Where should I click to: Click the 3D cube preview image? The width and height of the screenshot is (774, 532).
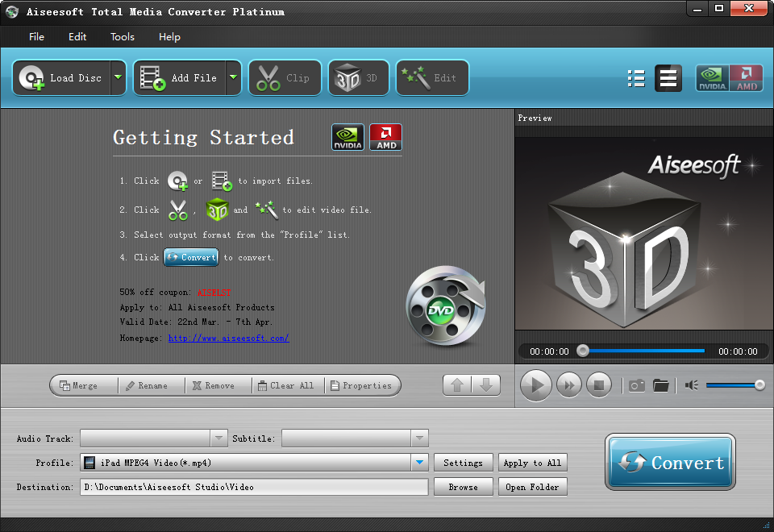[x=626, y=249]
